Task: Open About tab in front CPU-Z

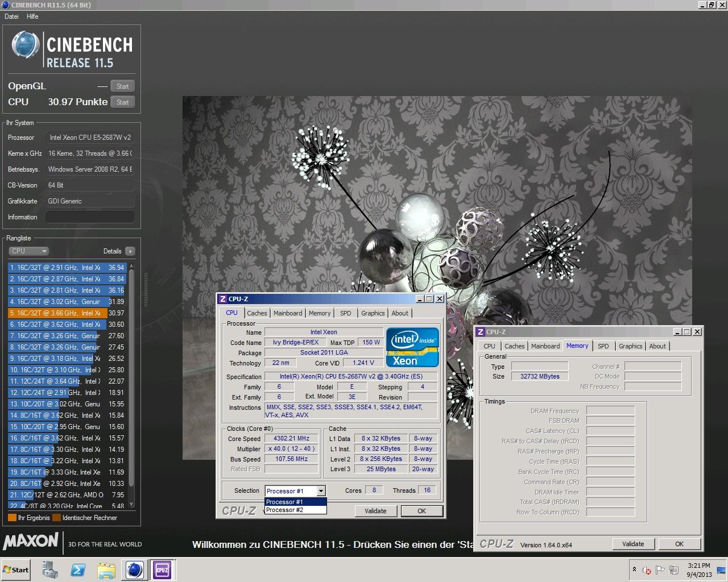Action: pyautogui.click(x=400, y=313)
